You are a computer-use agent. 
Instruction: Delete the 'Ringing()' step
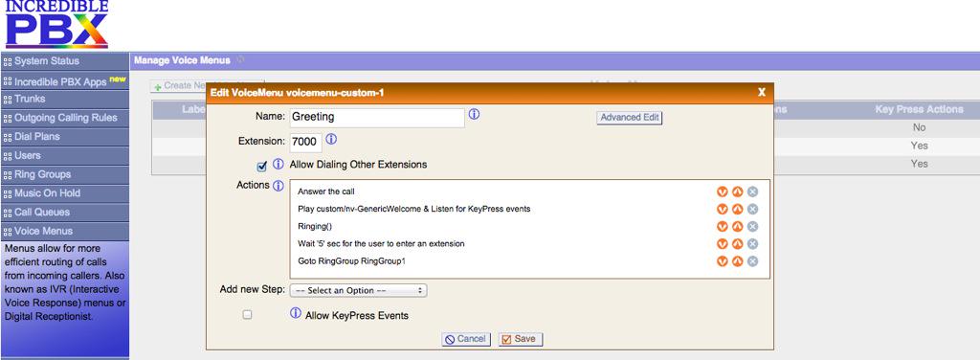pos(752,227)
